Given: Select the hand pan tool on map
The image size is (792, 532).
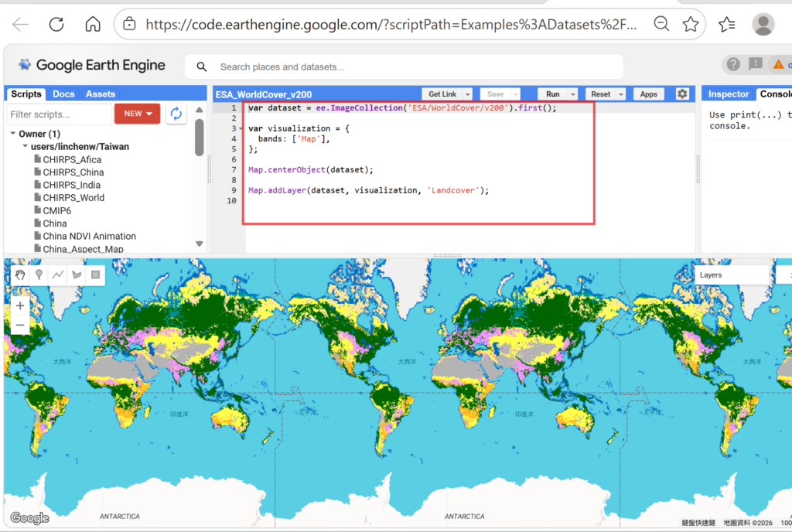Looking at the screenshot, I should 20,275.
